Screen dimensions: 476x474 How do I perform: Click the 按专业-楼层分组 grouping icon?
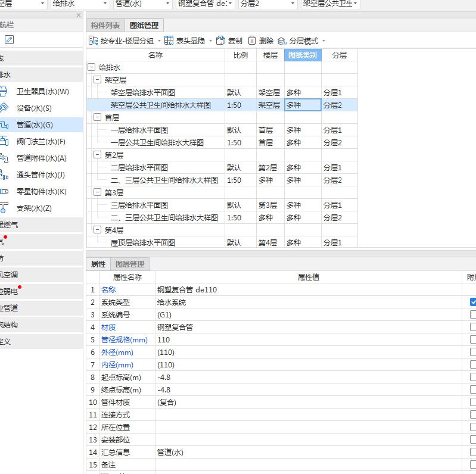point(93,40)
